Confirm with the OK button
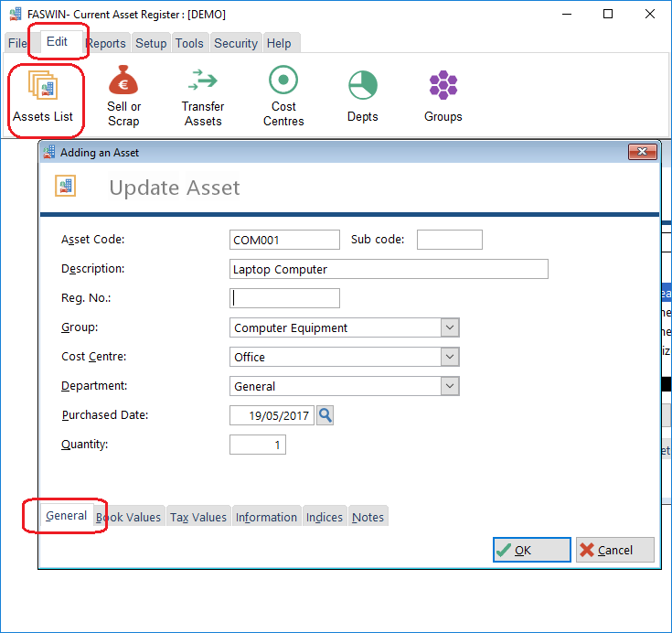This screenshot has width=672, height=633. point(532,550)
